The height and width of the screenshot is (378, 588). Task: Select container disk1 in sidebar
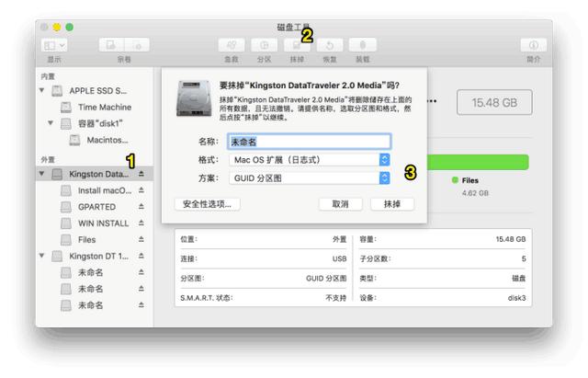point(94,123)
